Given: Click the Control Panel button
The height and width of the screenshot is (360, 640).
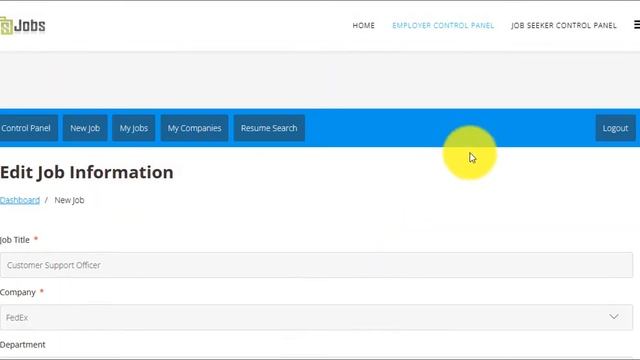Looking at the screenshot, I should [28, 128].
